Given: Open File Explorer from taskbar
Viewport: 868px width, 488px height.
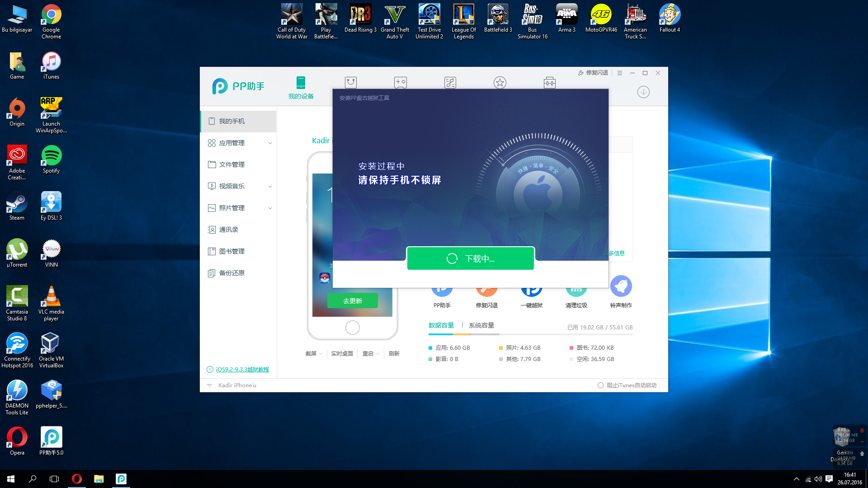Looking at the screenshot, I should coord(99,479).
